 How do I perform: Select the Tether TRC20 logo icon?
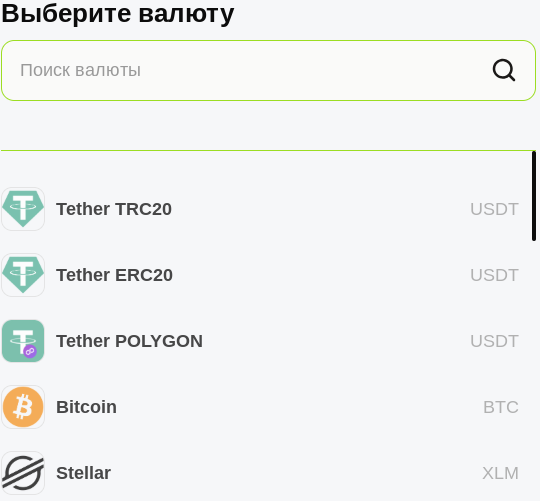23,209
